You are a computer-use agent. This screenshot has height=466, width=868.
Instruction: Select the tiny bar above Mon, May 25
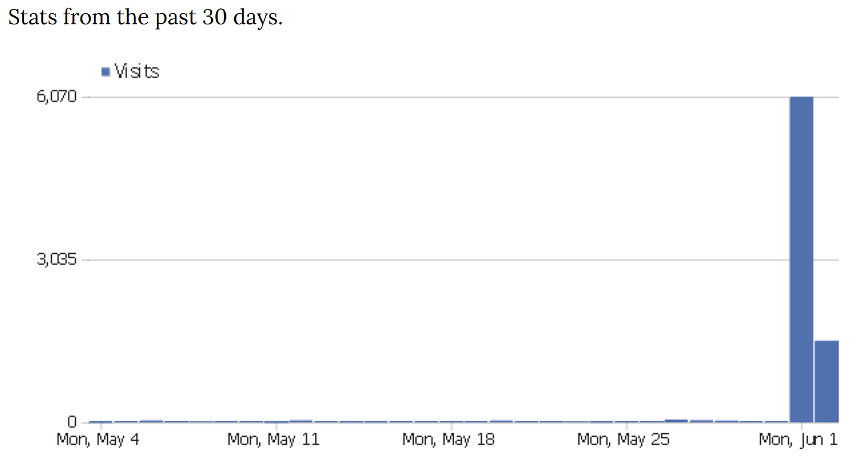[x=627, y=421]
